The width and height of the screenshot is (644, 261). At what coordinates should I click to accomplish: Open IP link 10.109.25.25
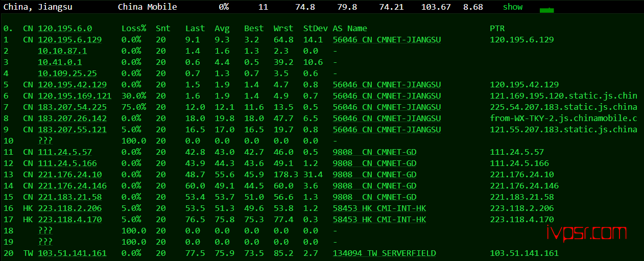tap(67, 74)
